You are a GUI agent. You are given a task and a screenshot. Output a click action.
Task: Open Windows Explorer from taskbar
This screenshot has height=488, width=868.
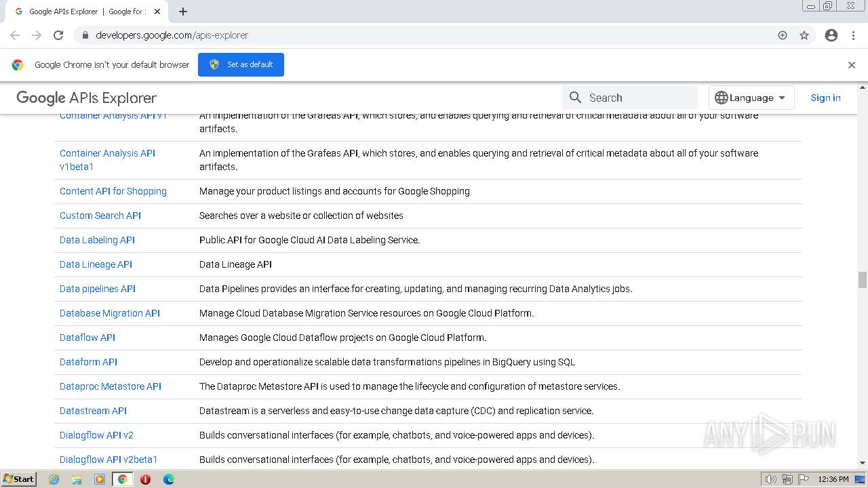(77, 479)
